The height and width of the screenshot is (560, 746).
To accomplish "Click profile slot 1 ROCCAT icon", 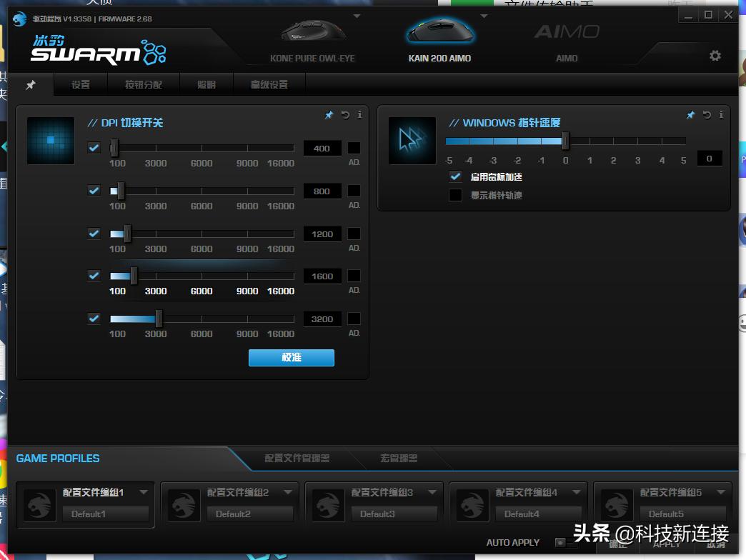I will click(39, 506).
